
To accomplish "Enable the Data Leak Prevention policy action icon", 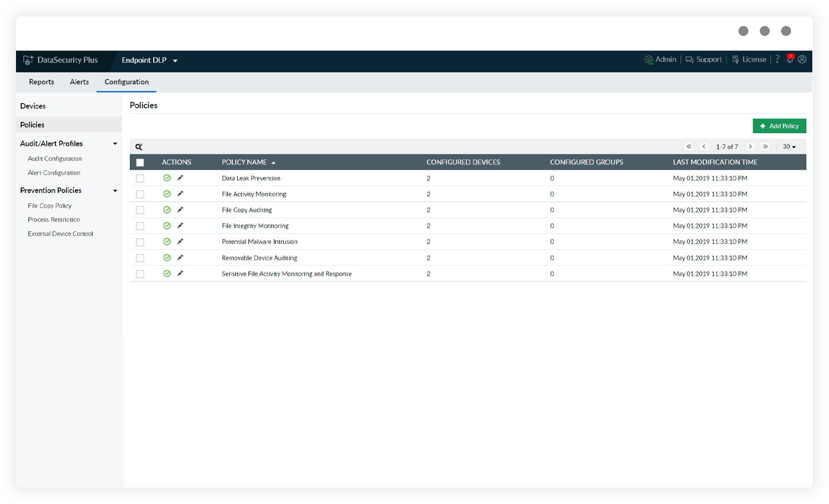I will tap(167, 178).
